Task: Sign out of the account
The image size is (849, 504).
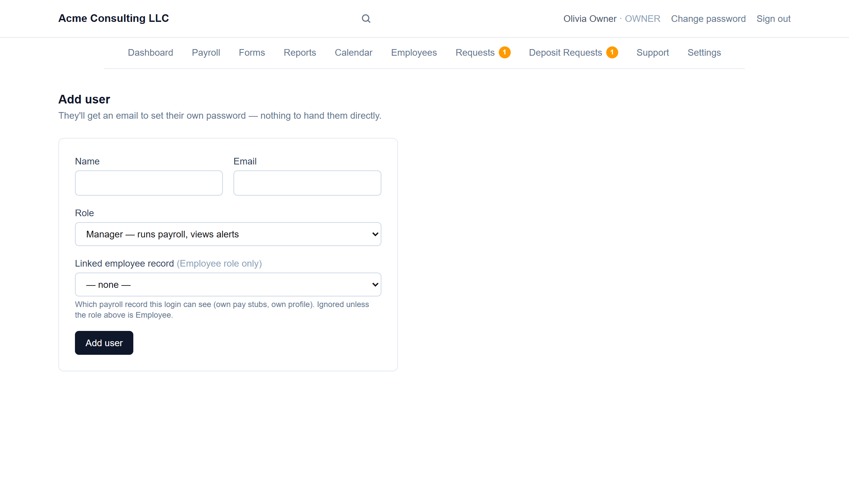Action: 773,19
